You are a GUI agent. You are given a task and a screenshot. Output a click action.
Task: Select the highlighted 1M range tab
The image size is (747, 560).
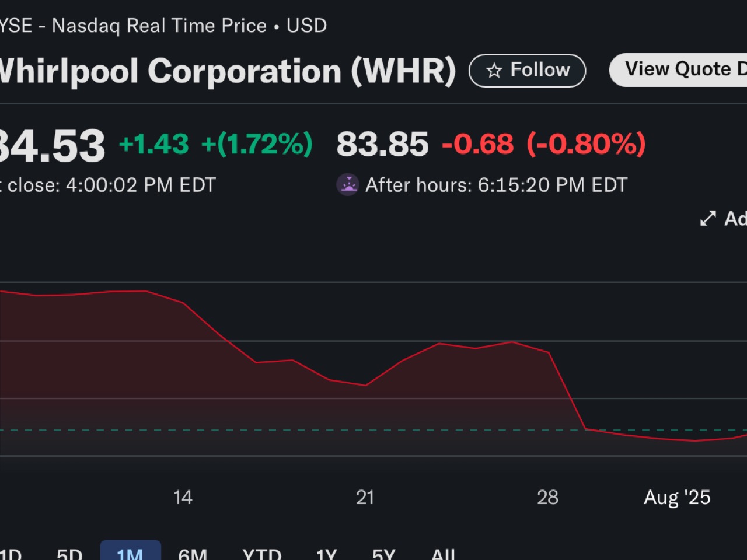tap(130, 553)
